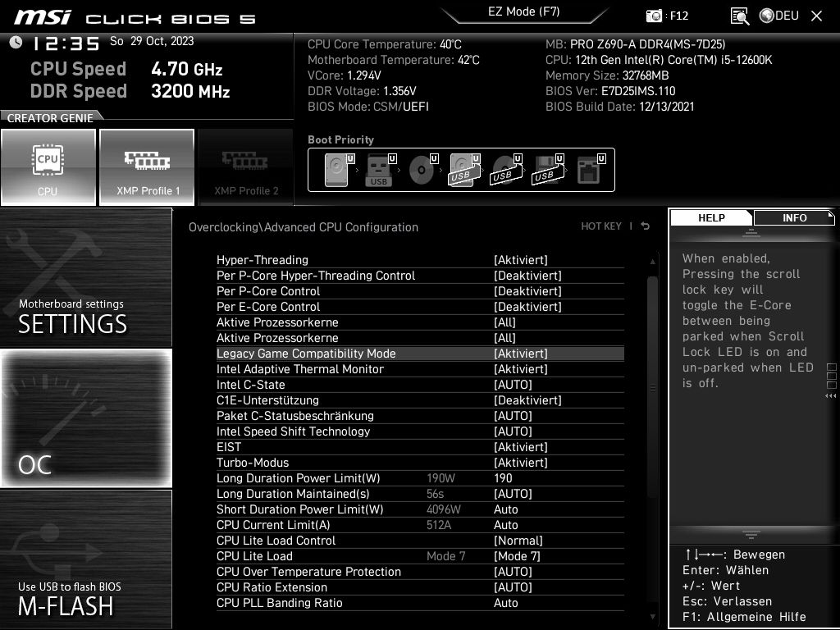Open the M-FLASH BIOS flashing section
Viewport: 840px width, 630px height.
tap(85, 559)
